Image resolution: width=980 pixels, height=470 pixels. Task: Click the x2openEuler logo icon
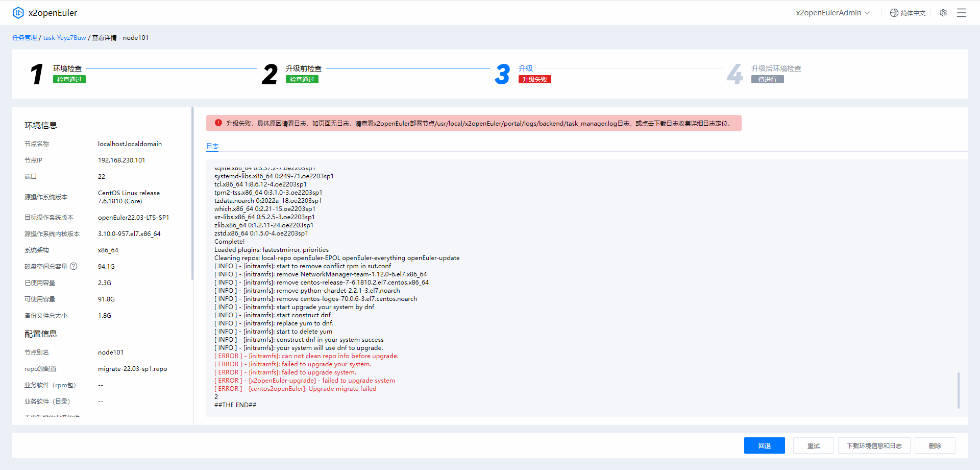tap(18, 13)
